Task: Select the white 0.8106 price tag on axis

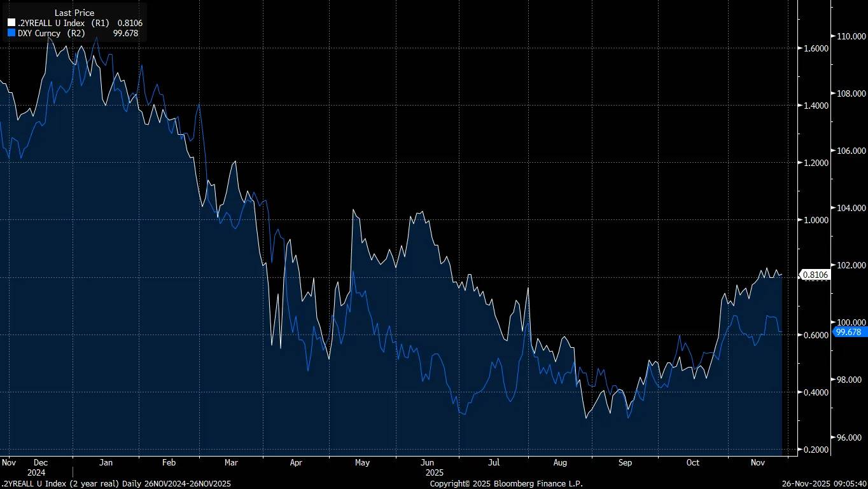Action: click(x=813, y=275)
